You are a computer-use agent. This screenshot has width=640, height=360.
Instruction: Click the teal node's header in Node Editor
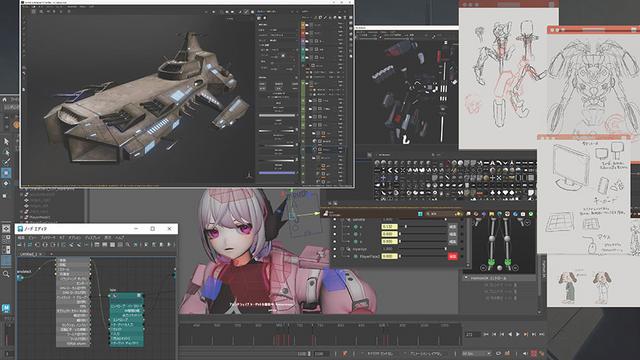click(x=126, y=296)
